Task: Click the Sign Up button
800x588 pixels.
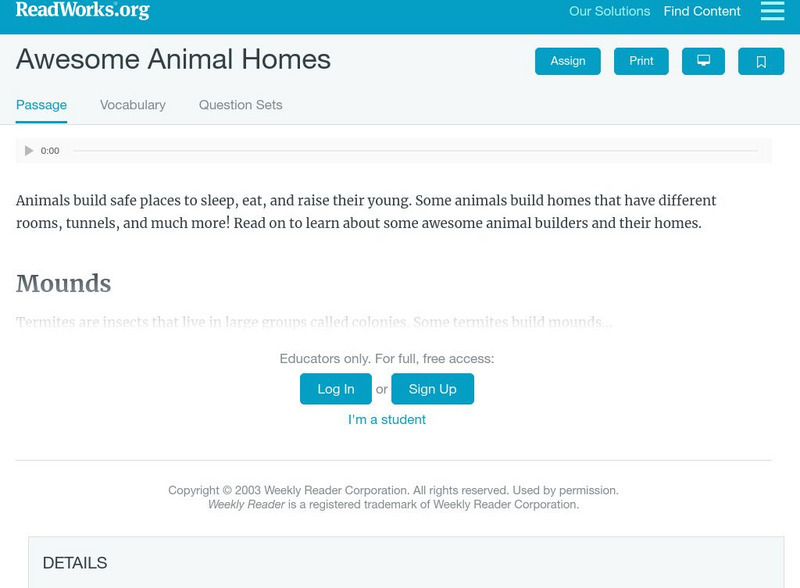Action: coord(432,389)
